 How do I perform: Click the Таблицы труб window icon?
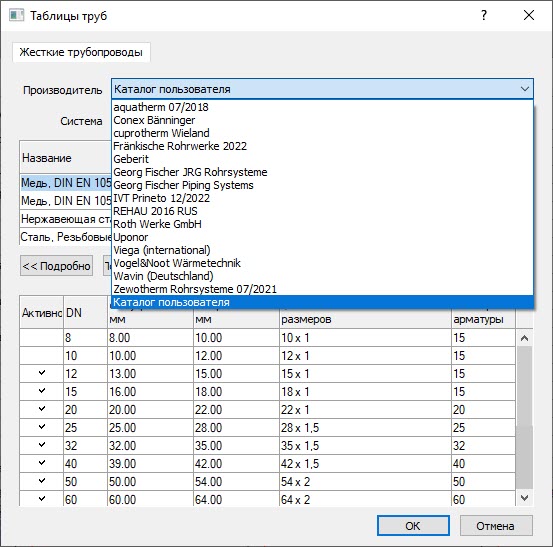16,16
